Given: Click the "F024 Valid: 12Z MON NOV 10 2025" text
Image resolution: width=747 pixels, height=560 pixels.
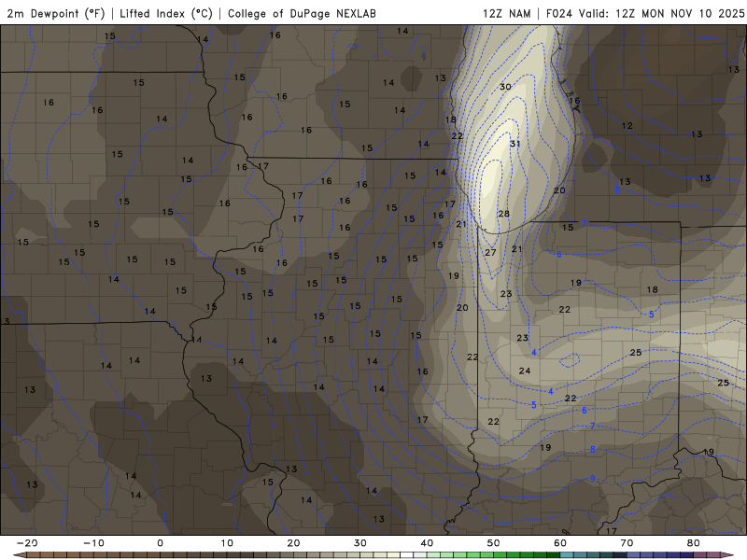Looking at the screenshot, I should coord(645,14).
